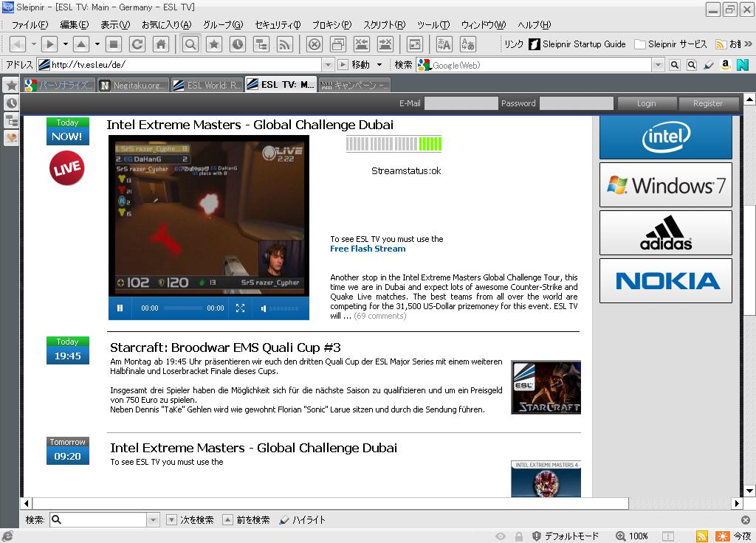Image resolution: width=756 pixels, height=543 pixels.
Task: Click the translate page icon with あA
Action: (x=444, y=44)
